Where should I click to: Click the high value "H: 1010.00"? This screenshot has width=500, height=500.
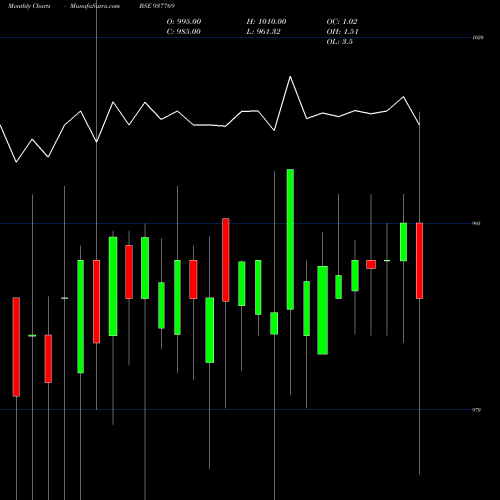(266, 22)
